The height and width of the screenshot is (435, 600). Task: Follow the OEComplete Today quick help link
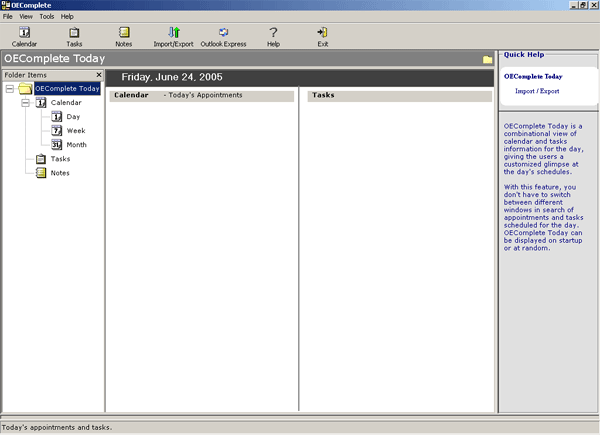pyautogui.click(x=533, y=77)
